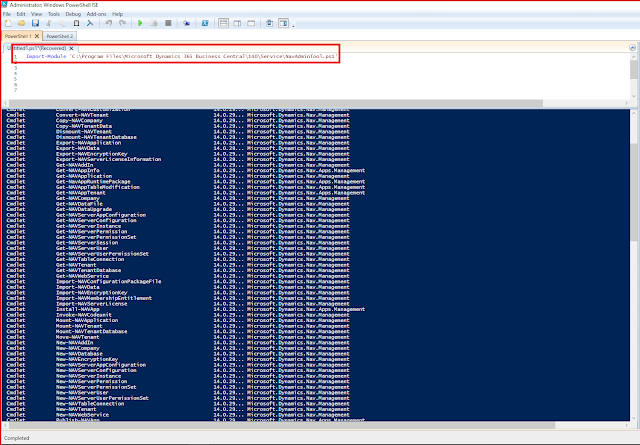
Task: Open a script with the folder icon
Action: pyautogui.click(x=22, y=23)
